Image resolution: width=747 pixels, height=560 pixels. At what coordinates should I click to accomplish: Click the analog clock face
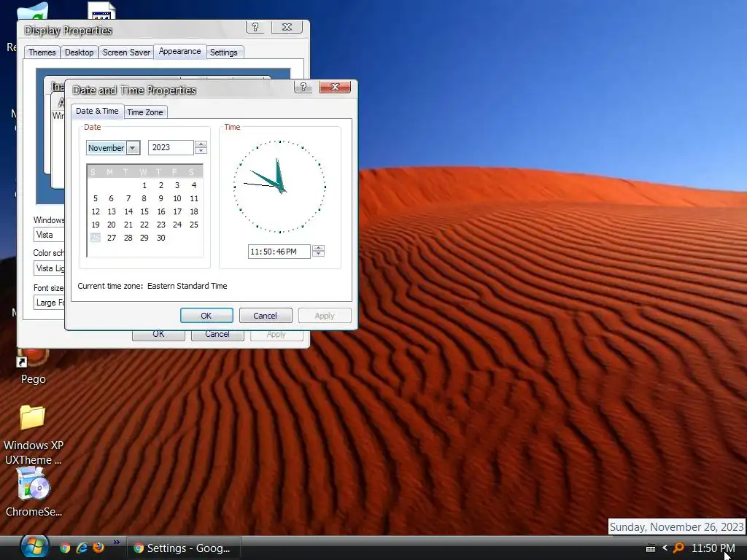[x=279, y=187]
